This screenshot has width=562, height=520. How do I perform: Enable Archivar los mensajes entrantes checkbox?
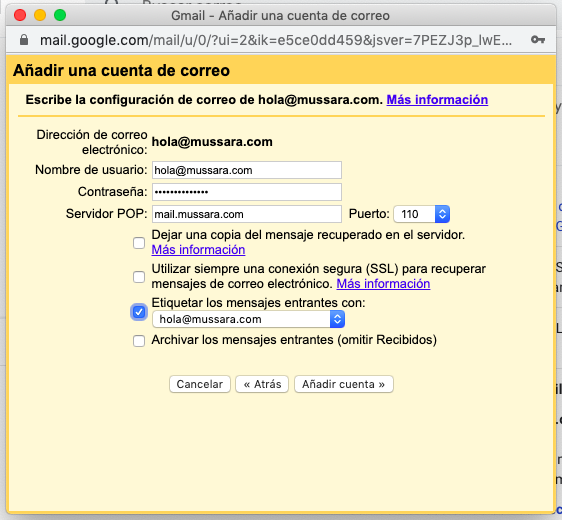(139, 341)
